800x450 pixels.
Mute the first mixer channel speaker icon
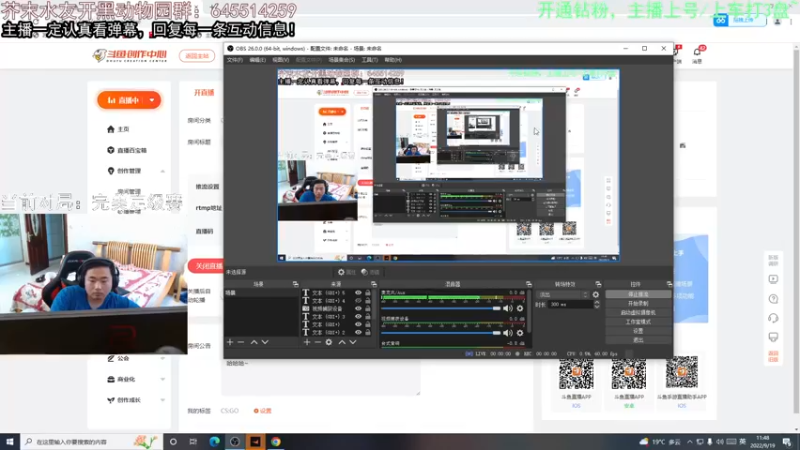click(508, 308)
